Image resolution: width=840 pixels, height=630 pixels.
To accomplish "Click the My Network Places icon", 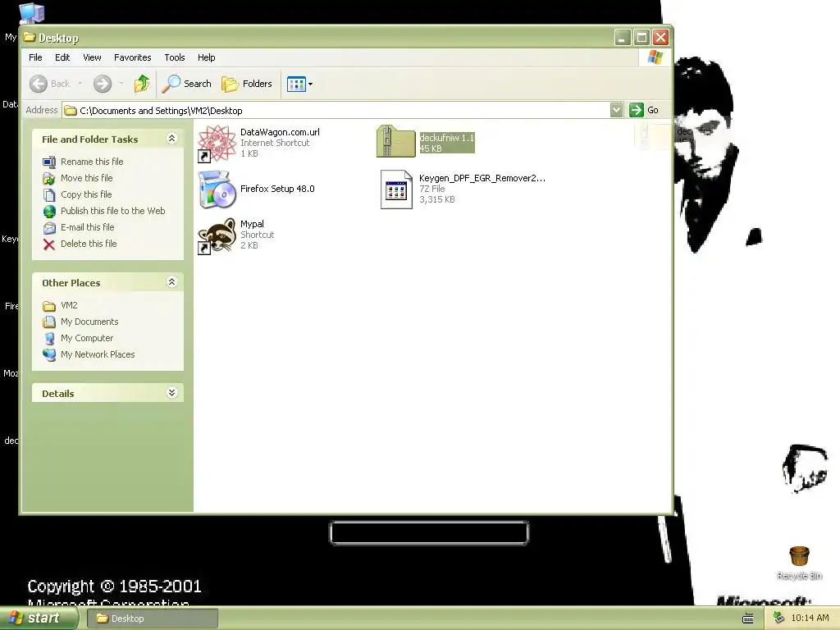I will tap(49, 355).
